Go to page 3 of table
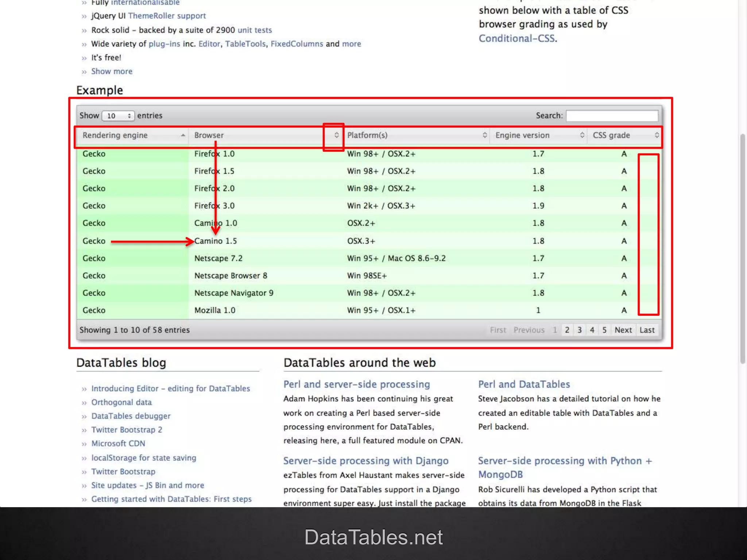The height and width of the screenshot is (560, 747). pos(579,330)
